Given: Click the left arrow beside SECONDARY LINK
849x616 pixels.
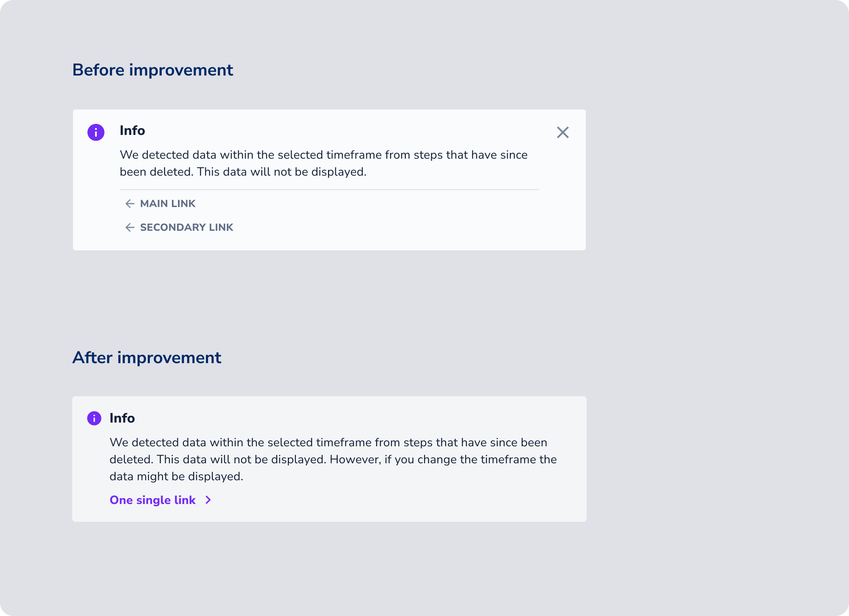Looking at the screenshot, I should (x=130, y=227).
